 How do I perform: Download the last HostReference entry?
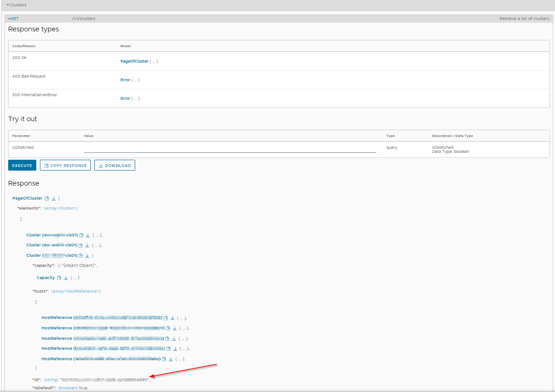tap(171, 359)
